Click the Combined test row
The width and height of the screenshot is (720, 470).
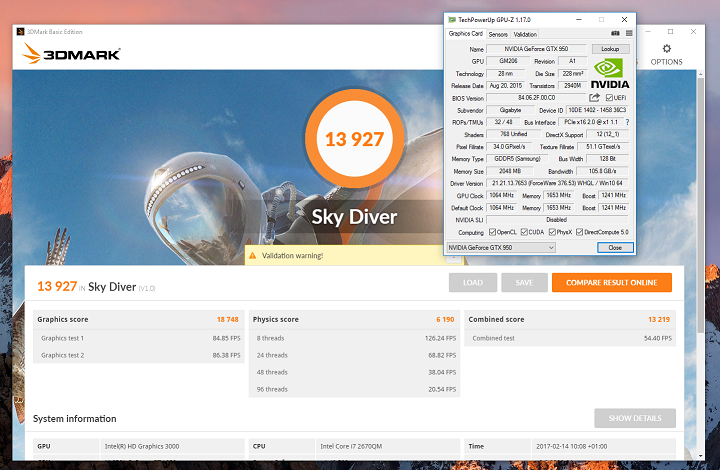[570, 338]
